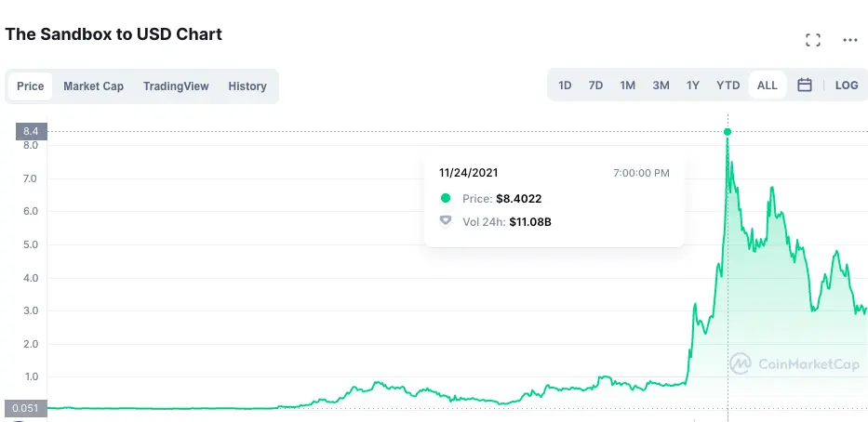Viewport: 868px width, 422px height.
Task: Switch to the Price tab
Action: coord(31,86)
